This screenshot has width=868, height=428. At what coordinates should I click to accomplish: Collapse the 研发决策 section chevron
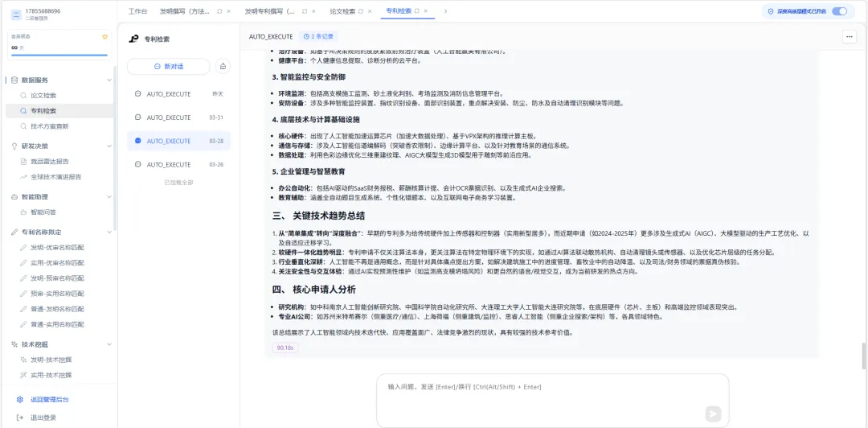(109, 146)
